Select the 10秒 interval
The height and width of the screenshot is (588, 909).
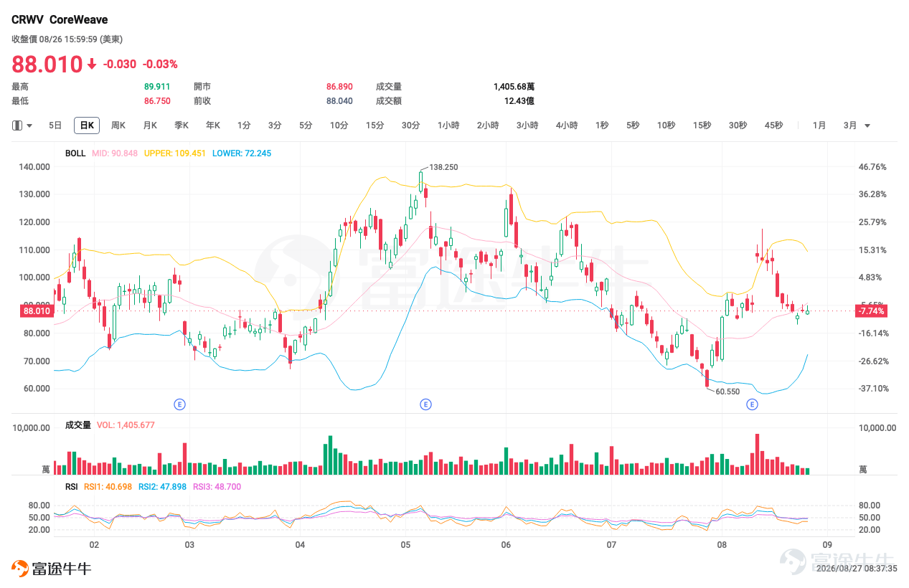(x=666, y=125)
